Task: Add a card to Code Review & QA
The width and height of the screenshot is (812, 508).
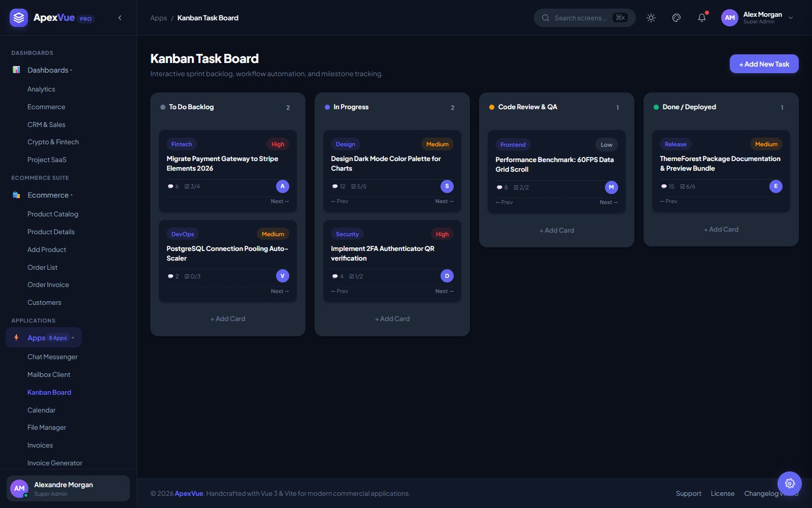Action: 557,230
